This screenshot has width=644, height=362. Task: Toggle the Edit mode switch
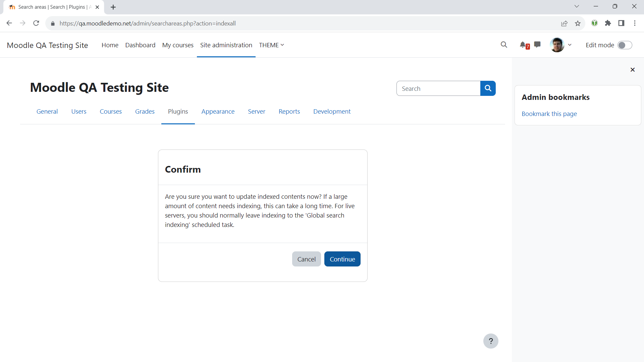625,45
